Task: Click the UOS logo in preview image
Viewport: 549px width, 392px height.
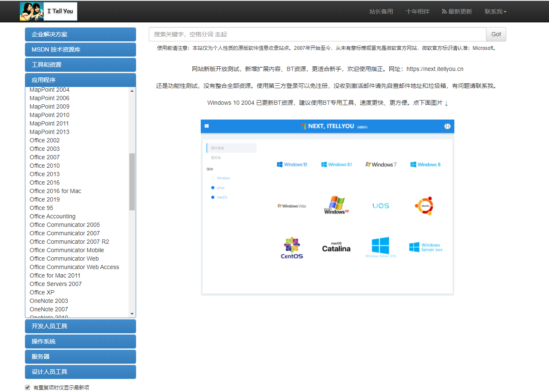Action: click(x=381, y=206)
